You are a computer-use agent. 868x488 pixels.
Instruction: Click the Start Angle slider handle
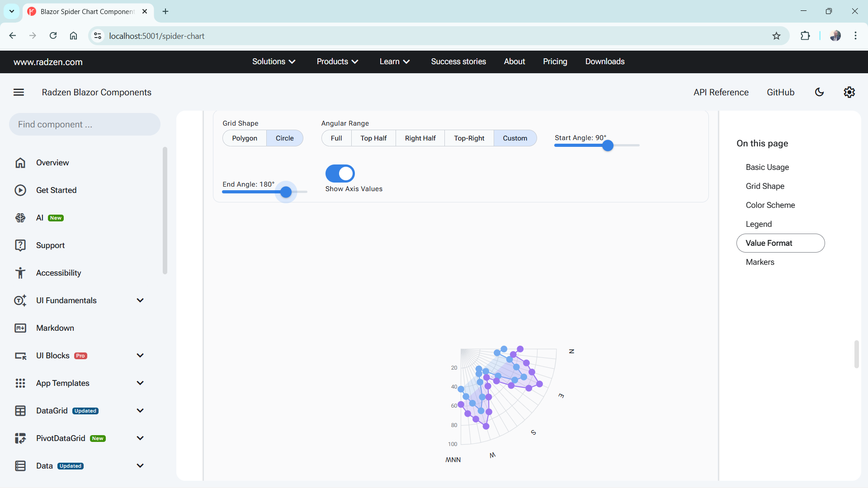(608, 145)
